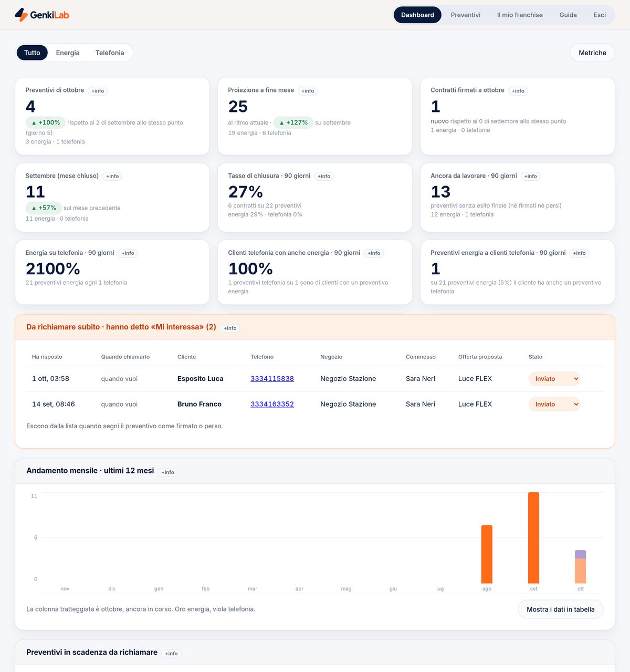The height and width of the screenshot is (672, 630).
Task: Select the Tutto filter
Action: point(32,53)
